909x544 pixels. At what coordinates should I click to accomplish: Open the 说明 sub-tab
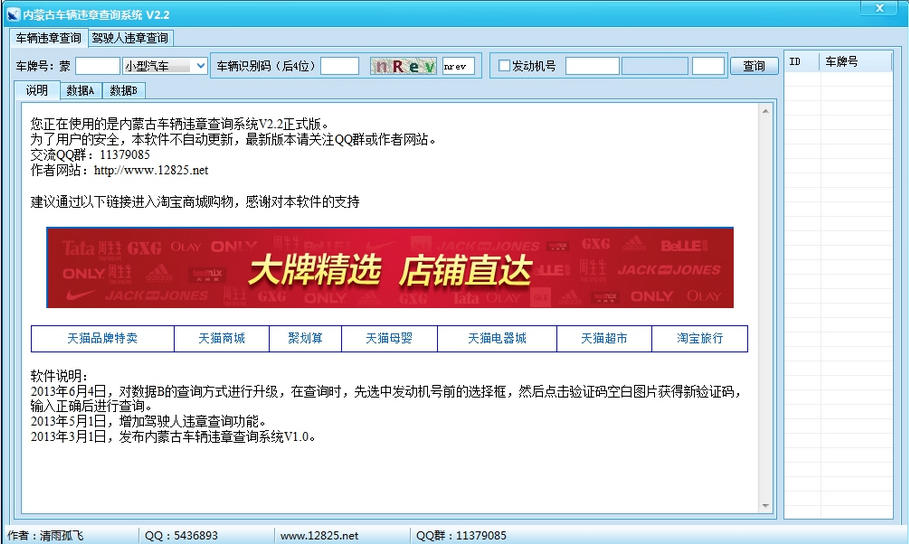tap(37, 90)
